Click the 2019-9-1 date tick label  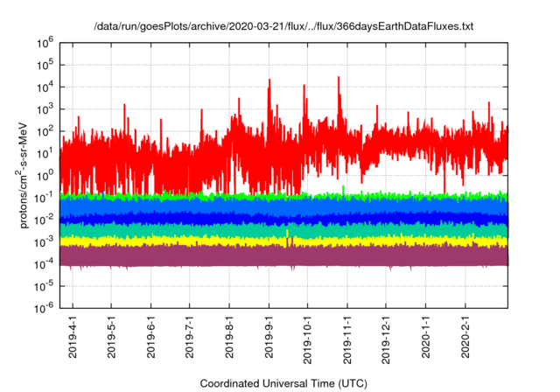coord(269,337)
